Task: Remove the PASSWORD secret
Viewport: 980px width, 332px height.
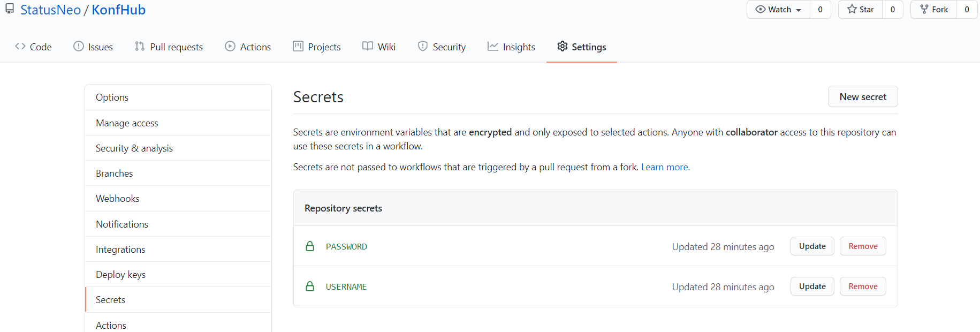Action: click(863, 246)
